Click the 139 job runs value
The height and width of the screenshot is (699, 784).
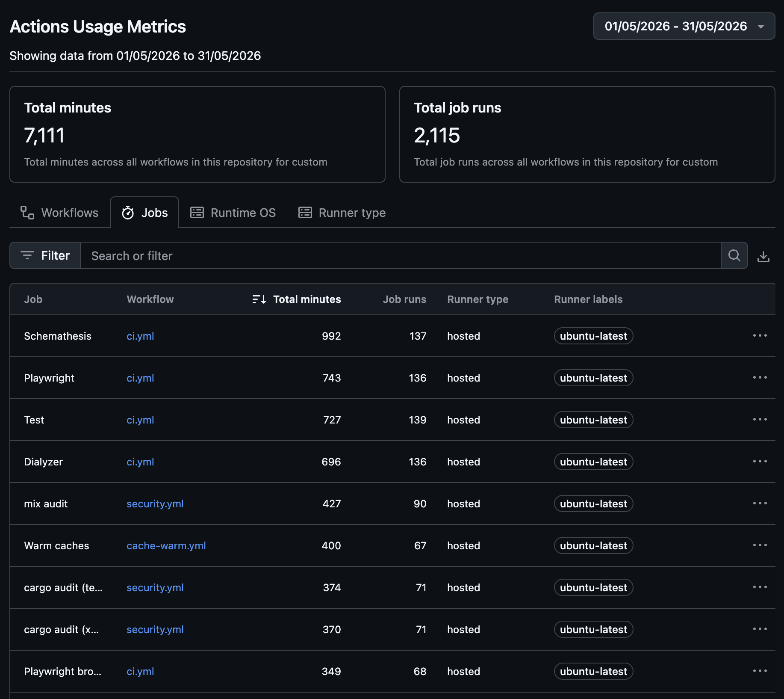point(418,420)
